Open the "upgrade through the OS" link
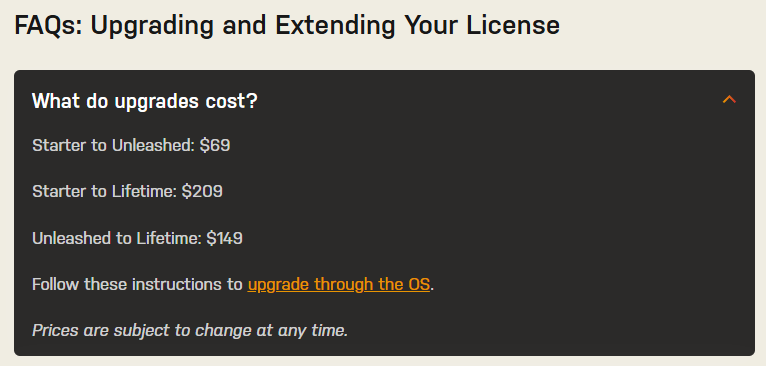The width and height of the screenshot is (766, 366). click(x=339, y=284)
